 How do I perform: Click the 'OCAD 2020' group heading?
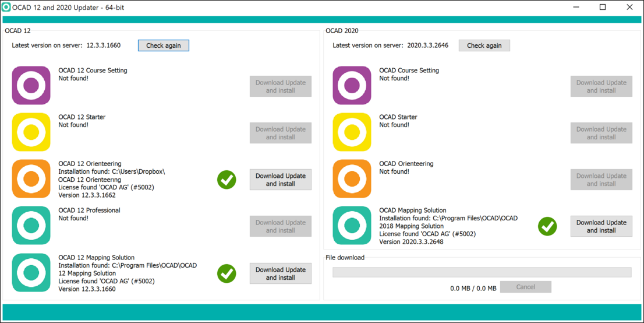[x=342, y=30]
